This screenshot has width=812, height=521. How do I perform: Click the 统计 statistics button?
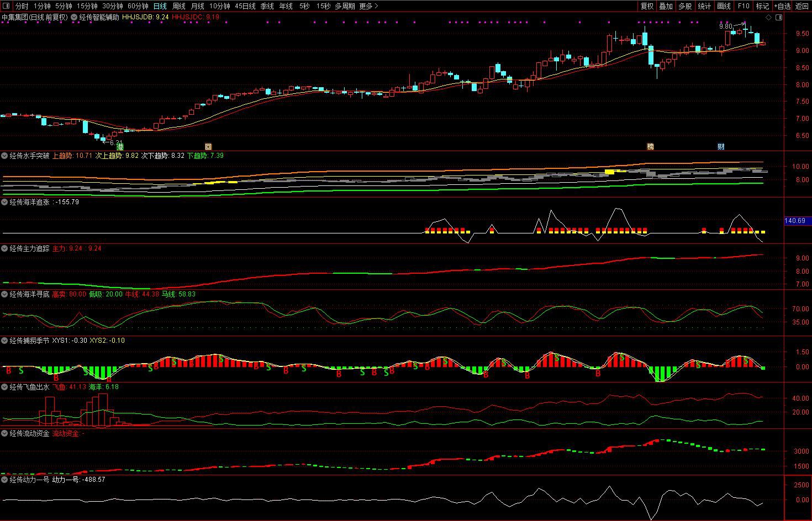tap(705, 6)
